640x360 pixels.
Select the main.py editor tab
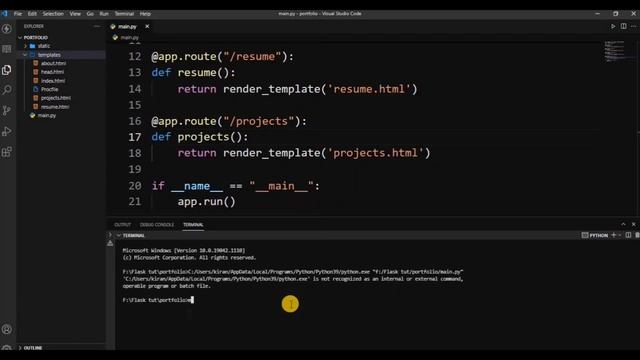tap(127, 27)
